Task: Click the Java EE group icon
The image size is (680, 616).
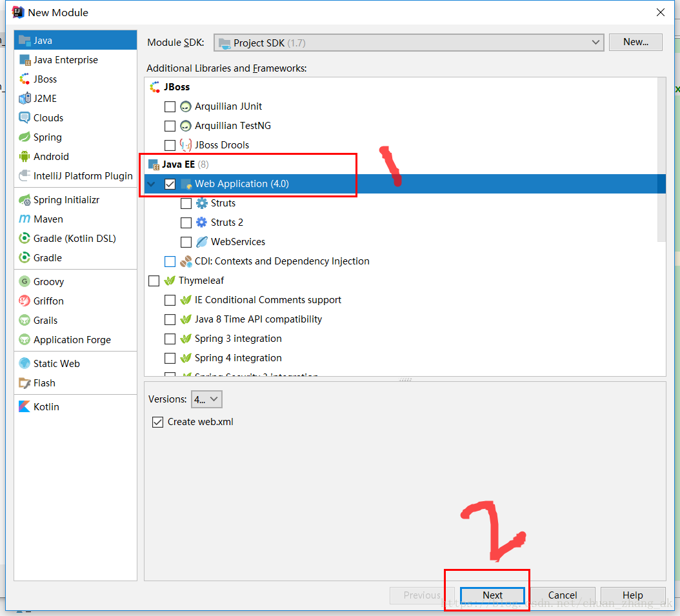Action: 154,164
